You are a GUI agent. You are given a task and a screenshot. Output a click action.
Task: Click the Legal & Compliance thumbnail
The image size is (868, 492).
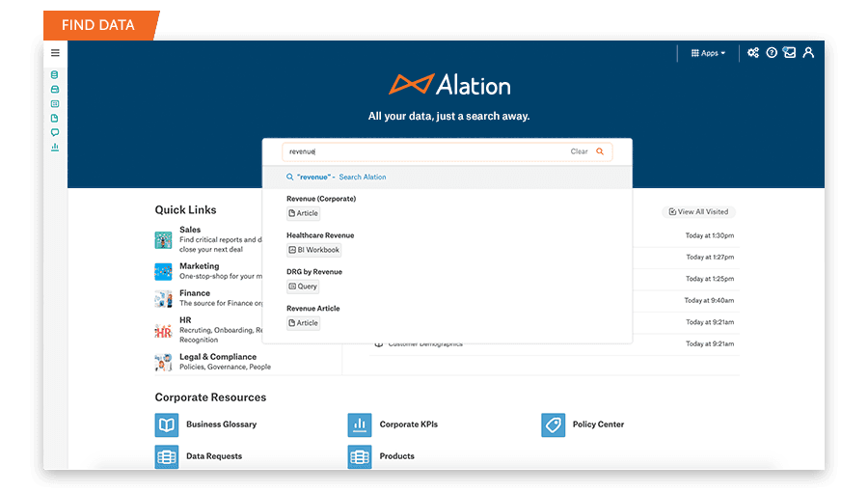coord(163,362)
